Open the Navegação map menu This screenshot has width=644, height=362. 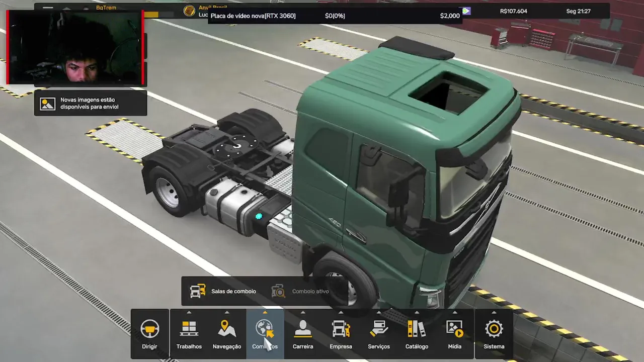[227, 334]
